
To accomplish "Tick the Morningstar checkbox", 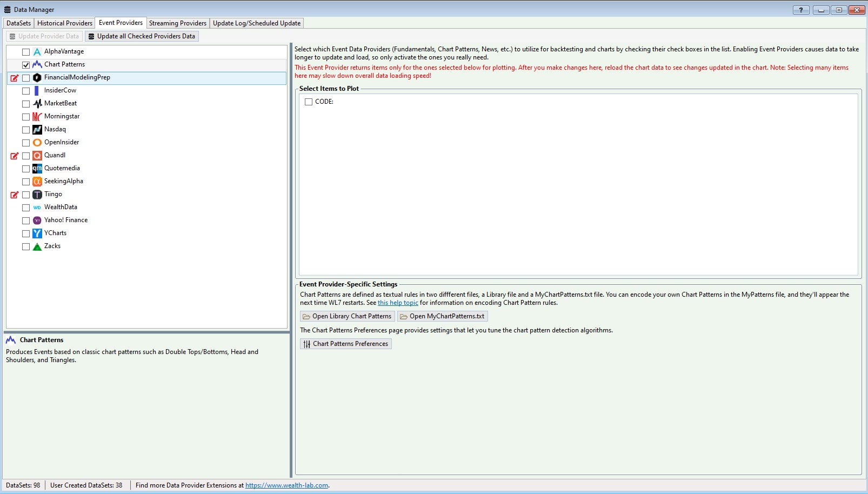I will [x=26, y=117].
